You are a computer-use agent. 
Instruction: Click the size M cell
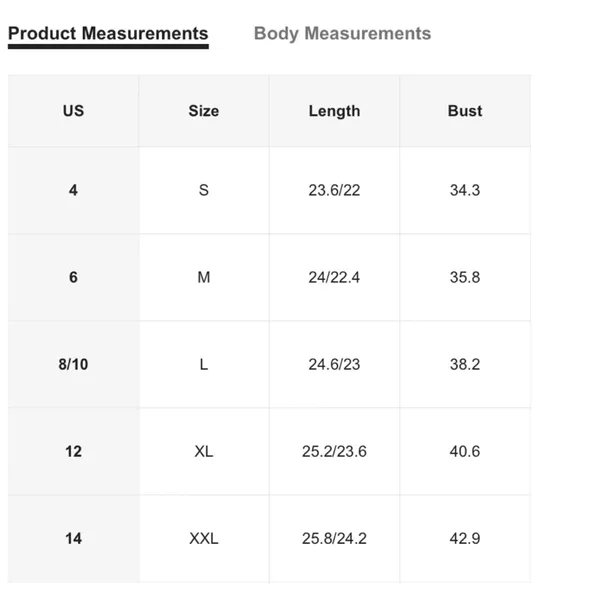(x=204, y=277)
